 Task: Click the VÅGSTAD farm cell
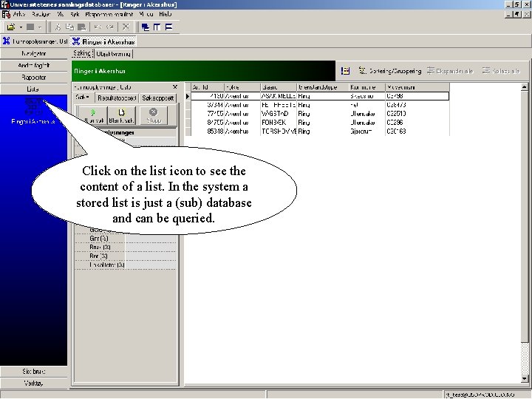coord(279,114)
